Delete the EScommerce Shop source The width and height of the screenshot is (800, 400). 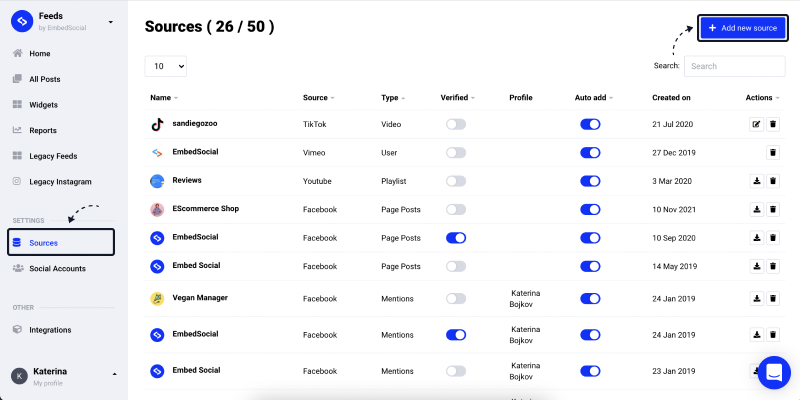773,209
